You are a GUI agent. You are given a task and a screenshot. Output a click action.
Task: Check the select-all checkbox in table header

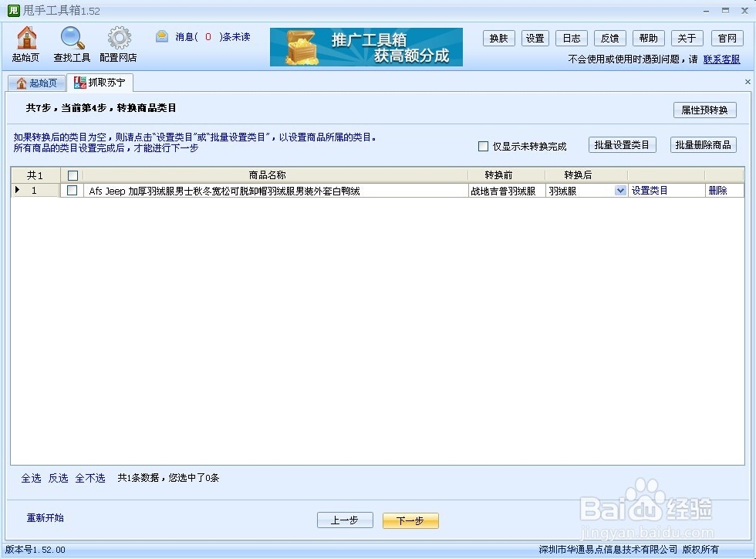click(x=72, y=174)
